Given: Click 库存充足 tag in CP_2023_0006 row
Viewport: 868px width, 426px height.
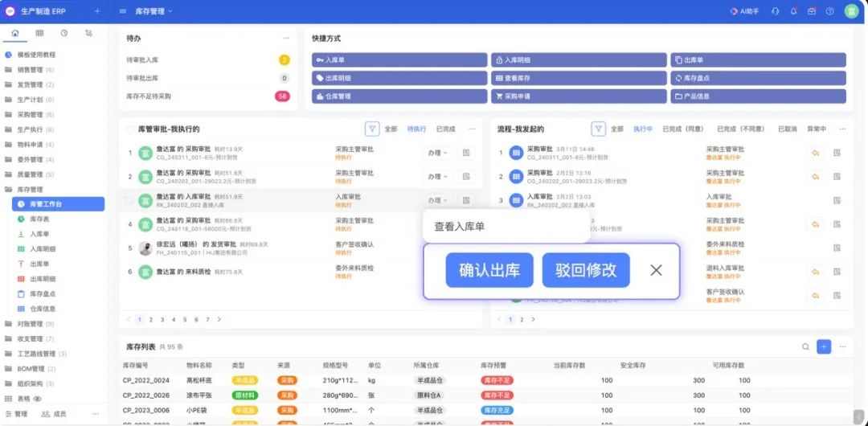Looking at the screenshot, I should [497, 411].
